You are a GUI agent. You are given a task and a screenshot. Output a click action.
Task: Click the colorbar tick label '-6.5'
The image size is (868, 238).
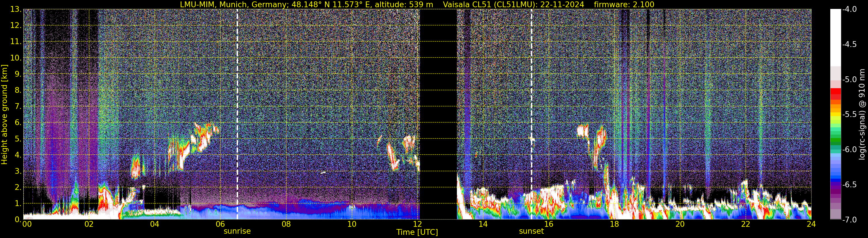849,185
